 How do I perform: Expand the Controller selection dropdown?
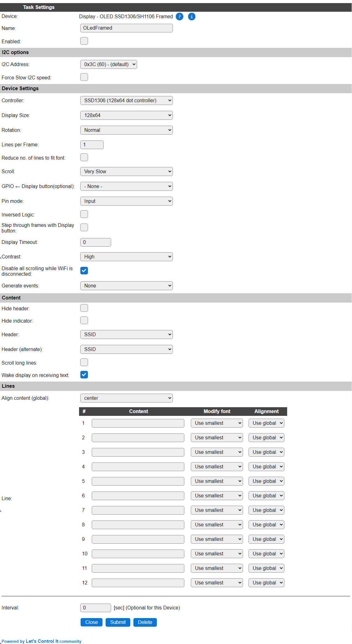(126, 100)
